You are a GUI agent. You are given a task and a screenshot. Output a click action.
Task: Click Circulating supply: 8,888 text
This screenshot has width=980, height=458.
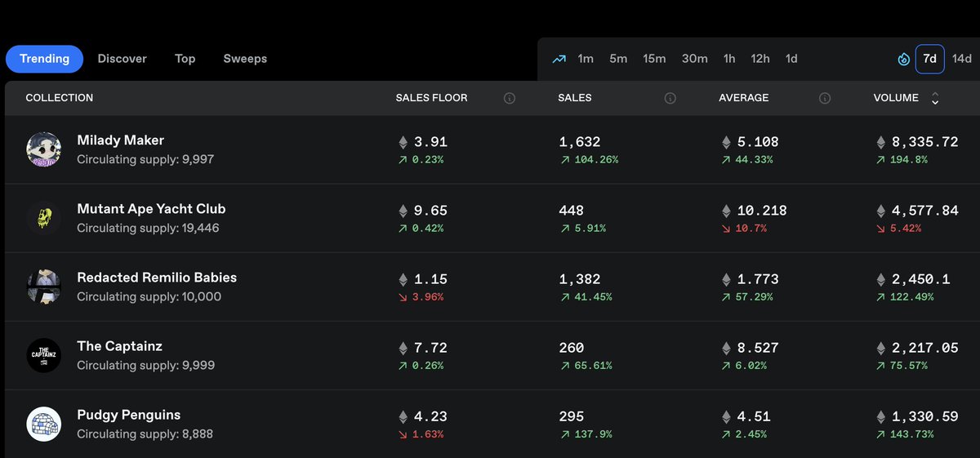tap(145, 434)
